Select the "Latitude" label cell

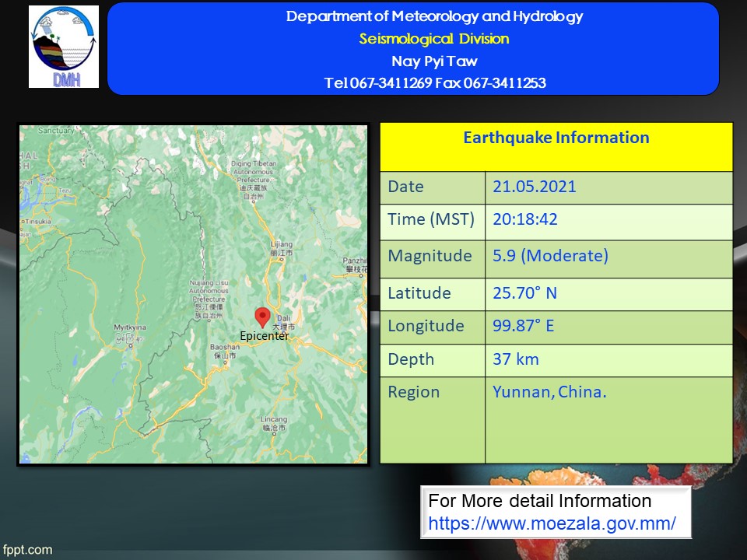point(433,294)
